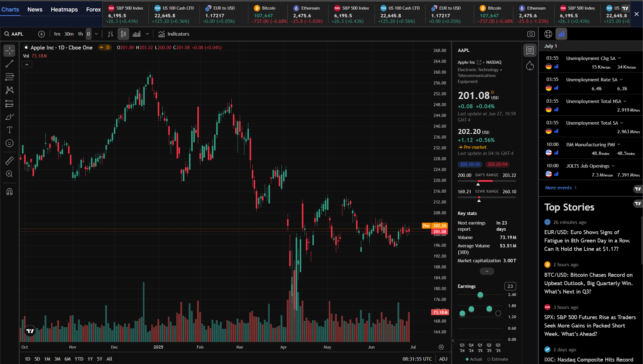Click the zoom in tool
The height and width of the screenshot is (364, 643).
pos(9,174)
